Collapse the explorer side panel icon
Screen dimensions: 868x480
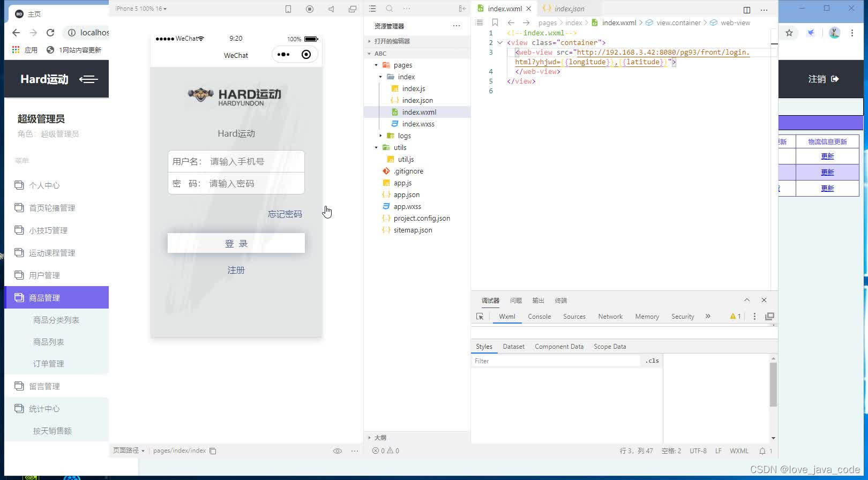pyautogui.click(x=462, y=9)
